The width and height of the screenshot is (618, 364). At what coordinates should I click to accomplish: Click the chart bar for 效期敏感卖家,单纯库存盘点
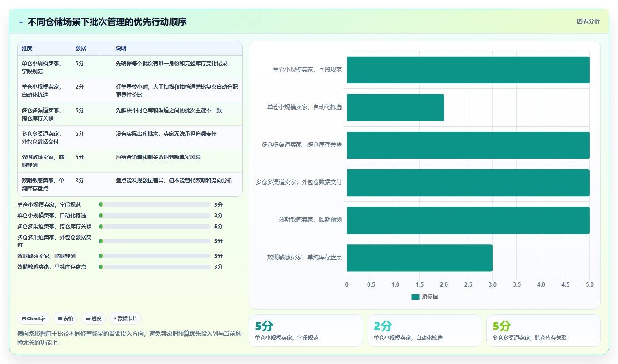click(x=419, y=258)
